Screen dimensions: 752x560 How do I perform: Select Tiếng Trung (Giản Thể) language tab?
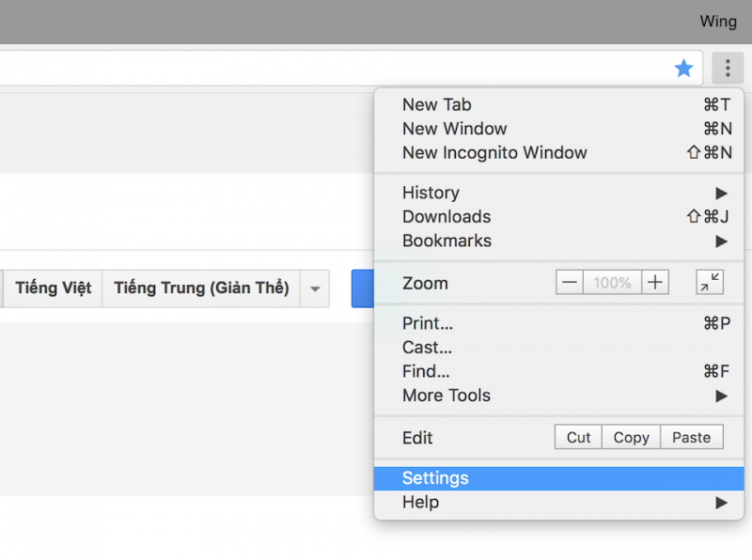(x=201, y=288)
